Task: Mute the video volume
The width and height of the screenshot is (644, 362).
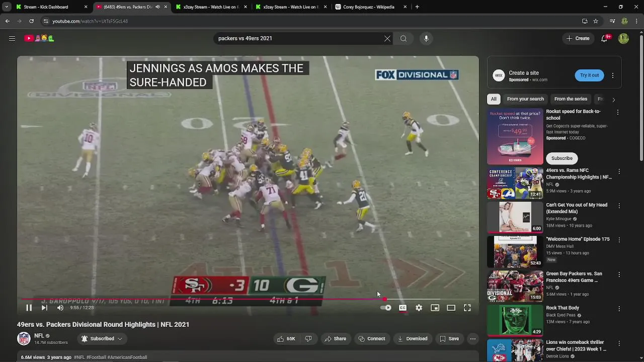Action: coord(60,308)
